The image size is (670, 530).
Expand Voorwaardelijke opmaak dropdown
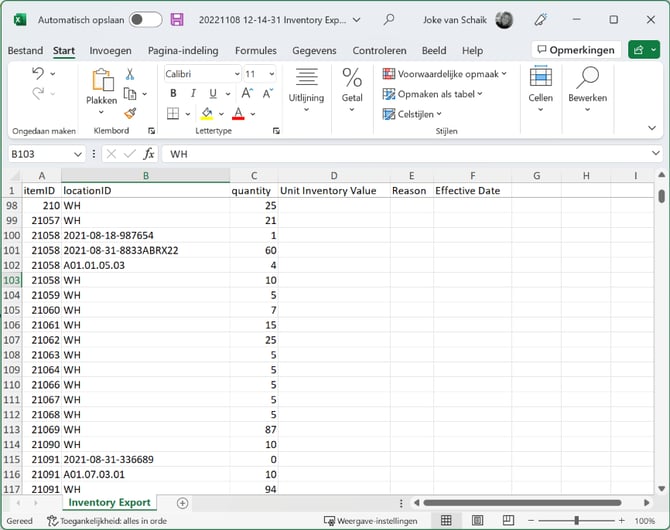[445, 74]
